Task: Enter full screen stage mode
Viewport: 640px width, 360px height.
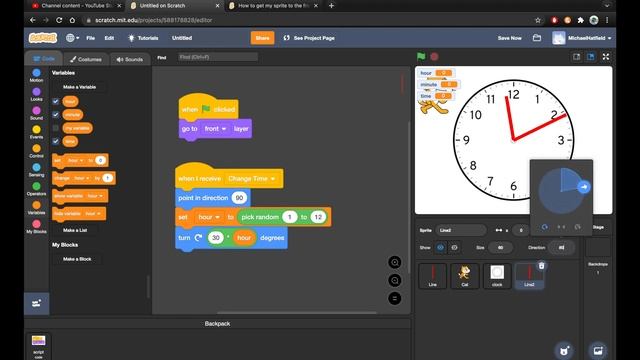Action: click(x=606, y=57)
